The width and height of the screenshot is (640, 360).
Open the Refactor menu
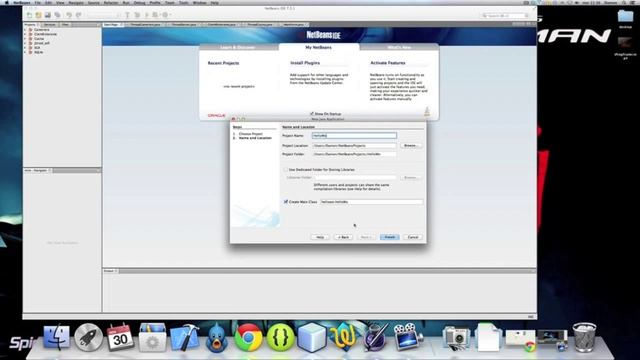[x=111, y=2]
